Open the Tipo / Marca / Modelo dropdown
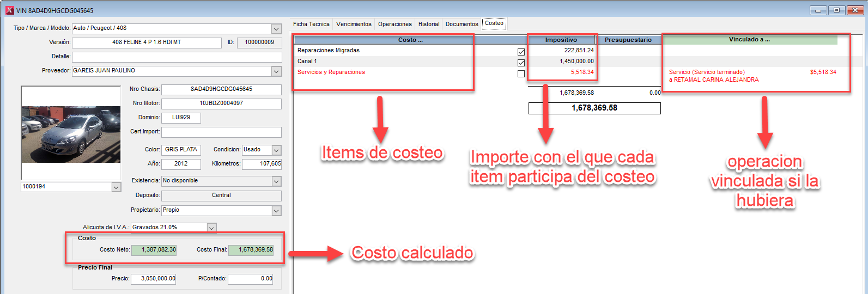The width and height of the screenshot is (868, 294). tap(276, 29)
